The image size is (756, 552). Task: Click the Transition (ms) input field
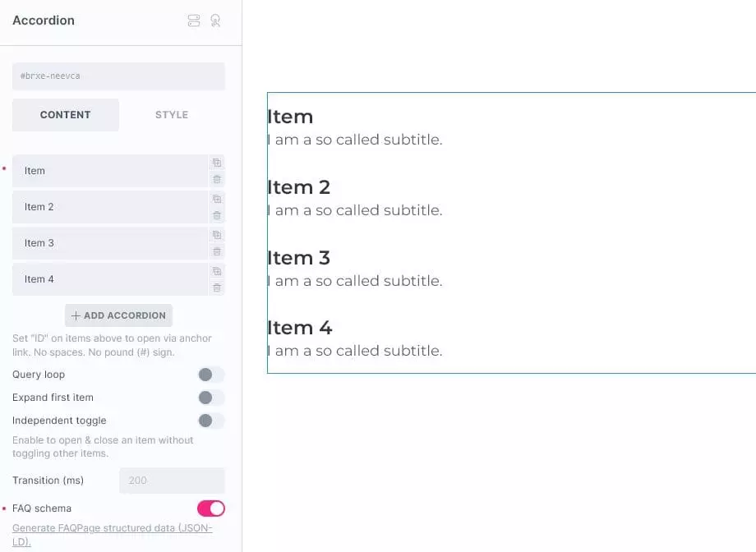tap(172, 481)
